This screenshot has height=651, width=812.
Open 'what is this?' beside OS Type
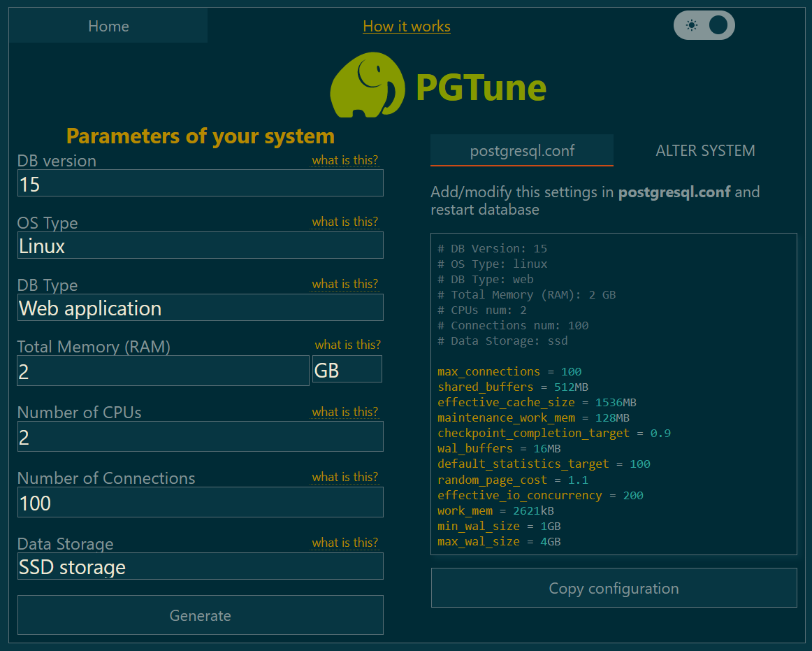tap(345, 222)
